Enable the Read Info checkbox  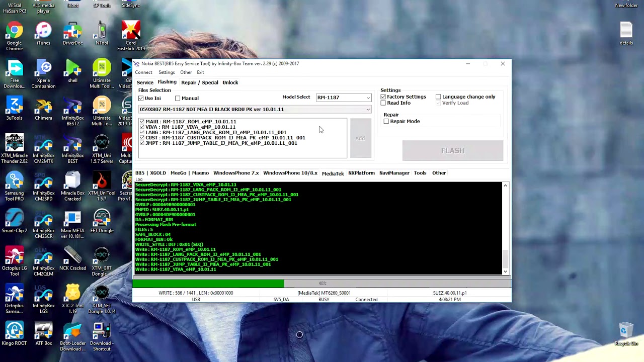(383, 103)
